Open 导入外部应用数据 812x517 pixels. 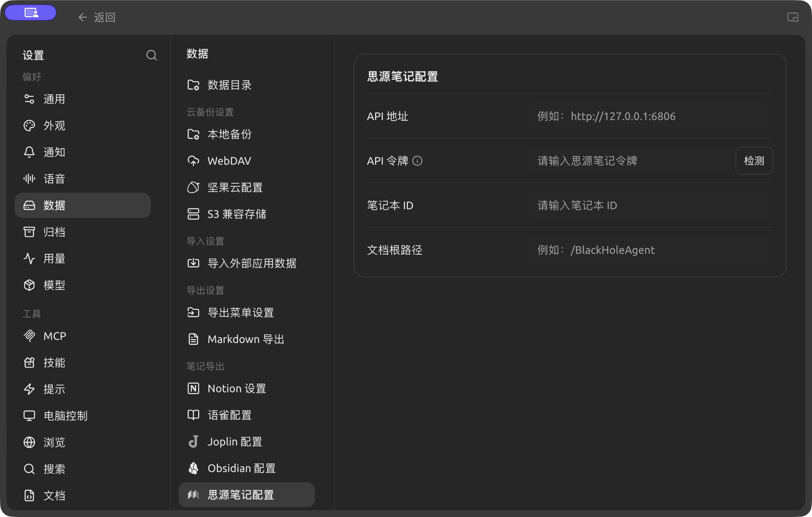click(x=247, y=263)
